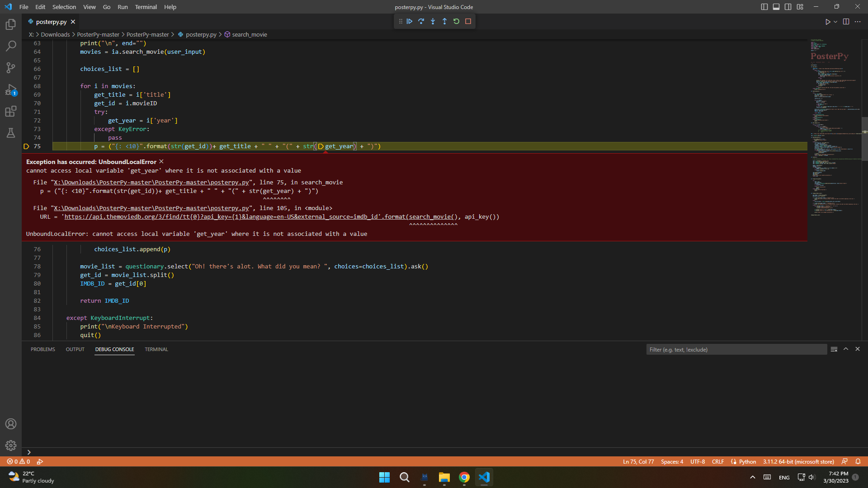
Task: Toggle the primary side bar layout
Action: point(764,7)
